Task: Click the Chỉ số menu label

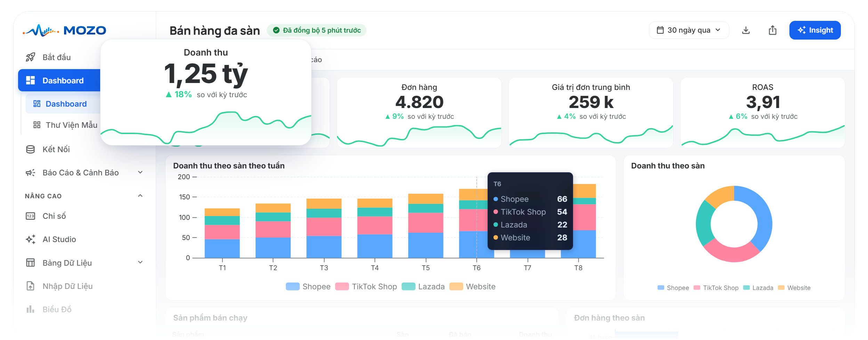Action: 54,216
